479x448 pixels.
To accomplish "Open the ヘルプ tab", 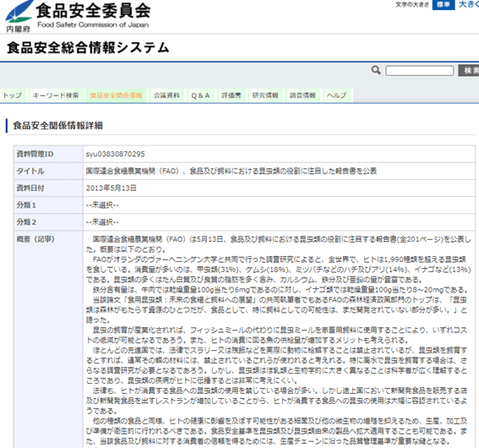I will pyautogui.click(x=336, y=96).
